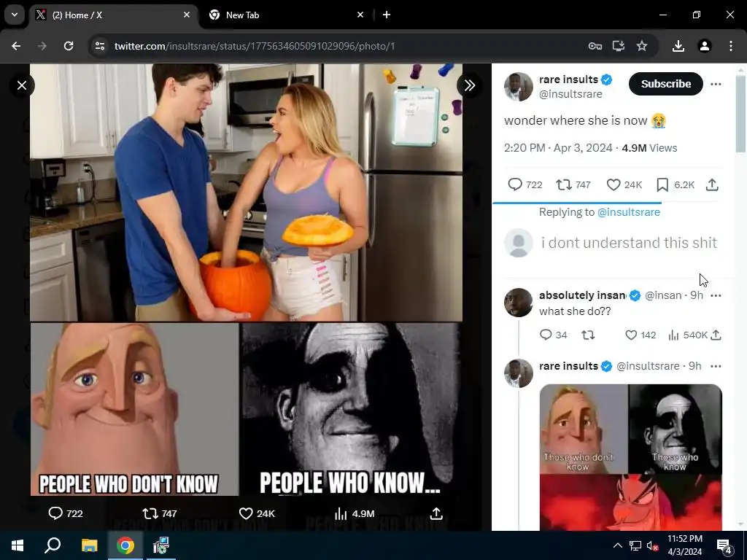
Task: Share the tweet from the sidebar
Action: [712, 184]
